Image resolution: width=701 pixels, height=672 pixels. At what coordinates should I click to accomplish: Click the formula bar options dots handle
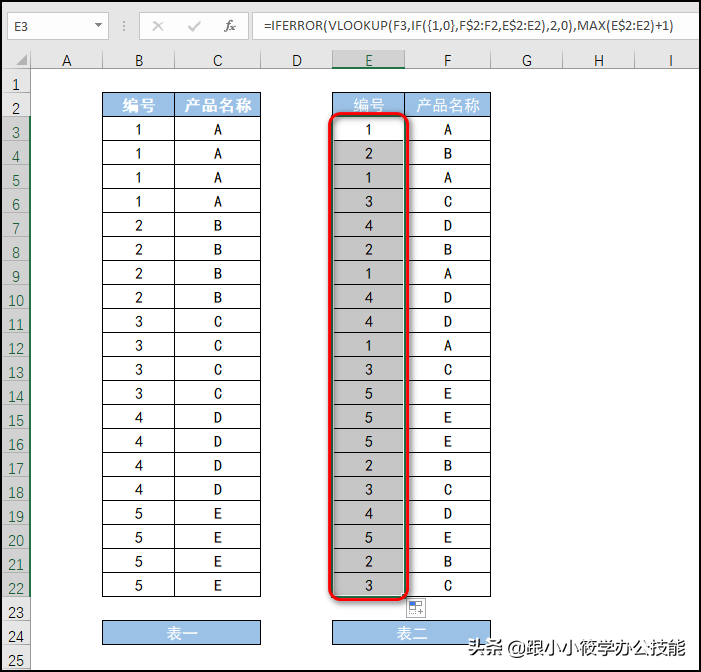pyautogui.click(x=124, y=26)
